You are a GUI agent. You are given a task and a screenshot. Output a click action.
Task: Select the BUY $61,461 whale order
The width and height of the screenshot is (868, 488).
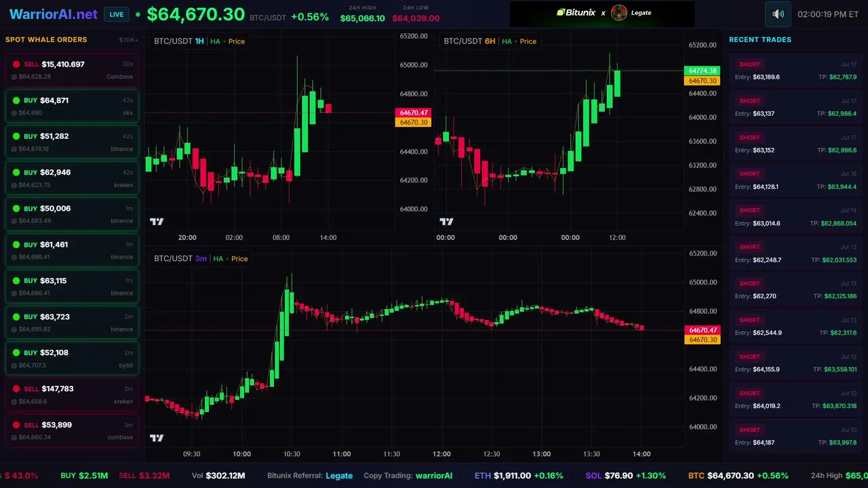pos(72,250)
